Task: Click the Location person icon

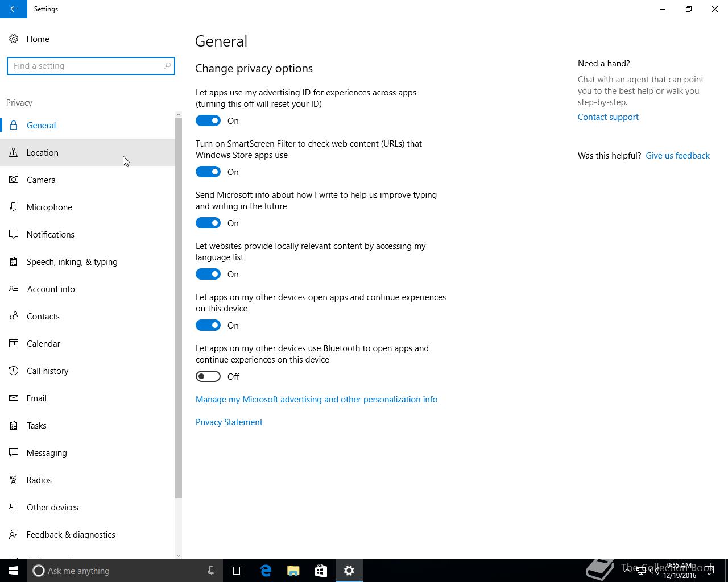Action: point(14,152)
